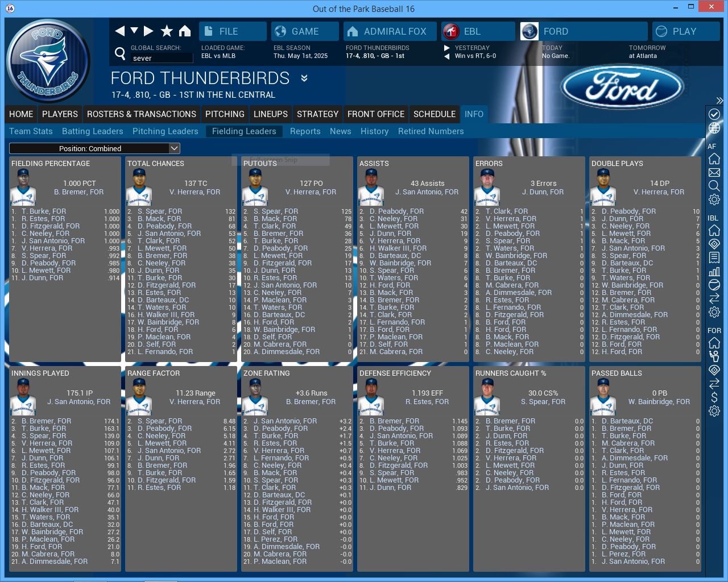The width and height of the screenshot is (728, 582).
Task: Click J. Dunn in Errors leader header
Action: [x=543, y=192]
